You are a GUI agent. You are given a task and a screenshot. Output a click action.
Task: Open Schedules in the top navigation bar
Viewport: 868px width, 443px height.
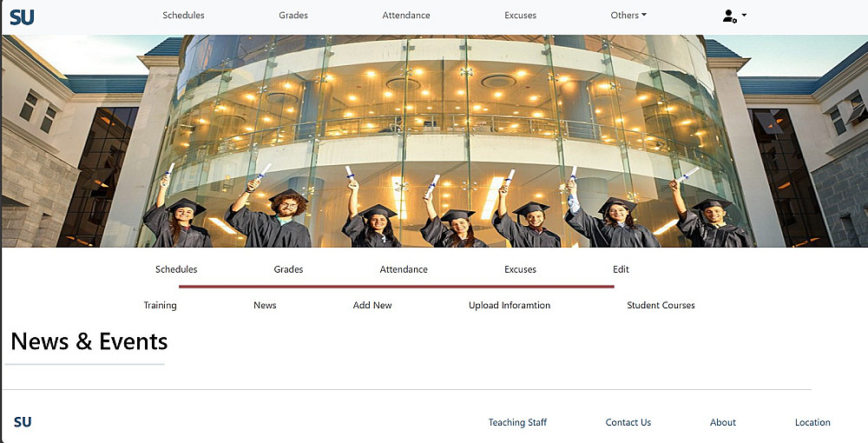[183, 16]
